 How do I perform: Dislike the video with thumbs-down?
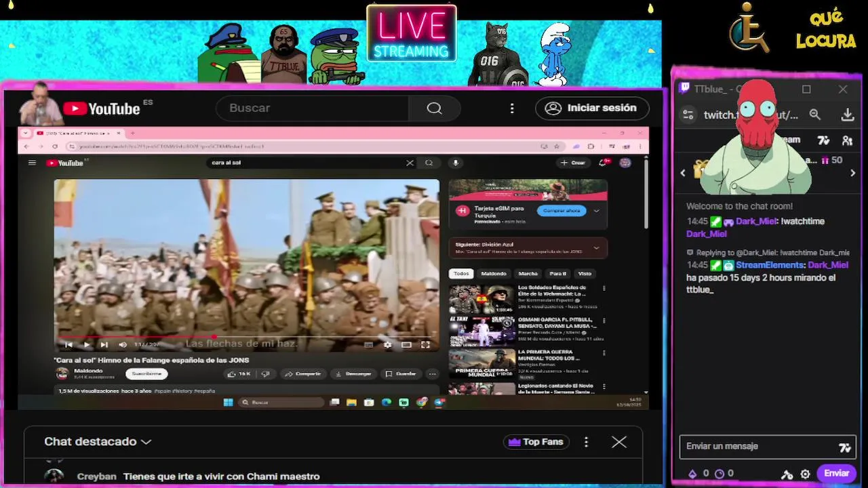(265, 373)
